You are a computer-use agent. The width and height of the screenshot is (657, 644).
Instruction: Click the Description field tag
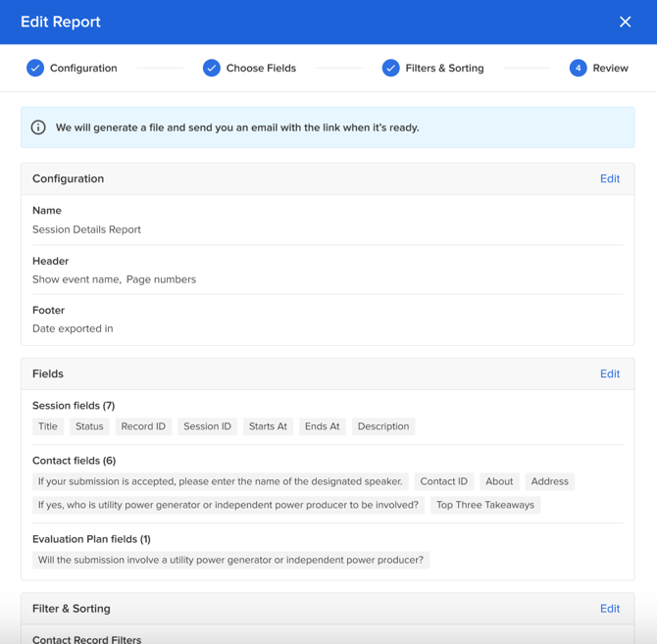tap(382, 426)
